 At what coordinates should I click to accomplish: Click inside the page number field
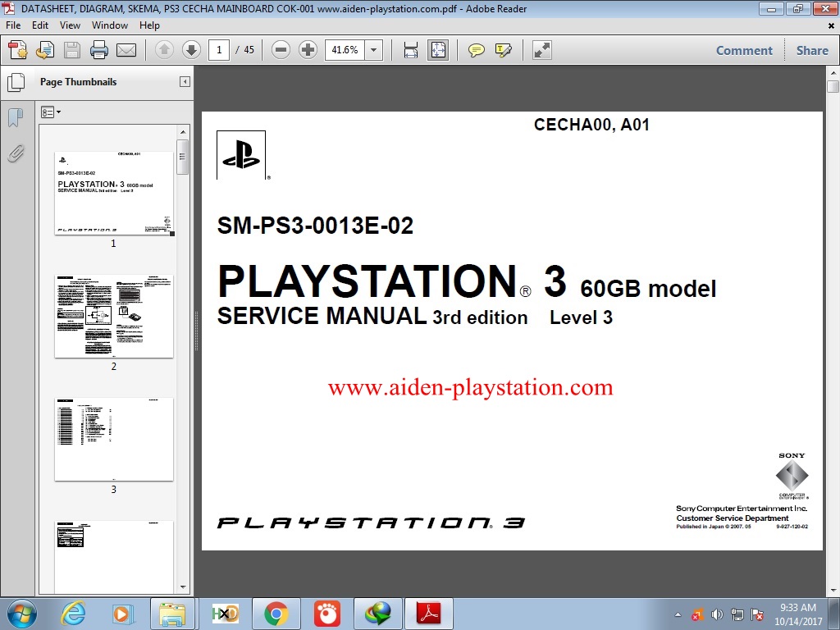[x=219, y=50]
